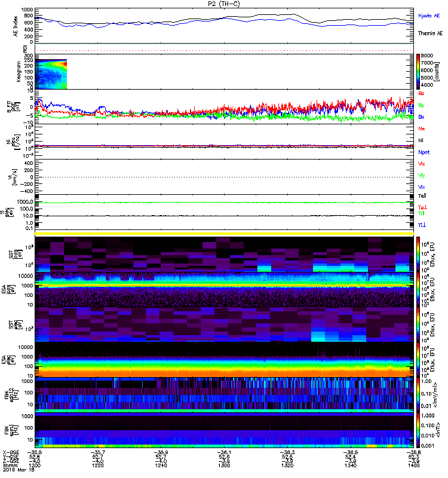Click the 1340 time tick label

[351, 465]
